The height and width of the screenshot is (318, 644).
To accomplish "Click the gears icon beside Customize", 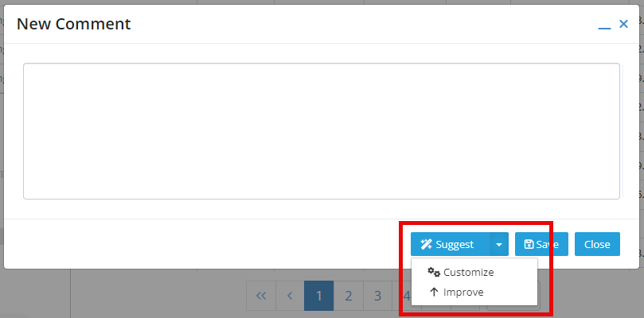I will point(434,272).
